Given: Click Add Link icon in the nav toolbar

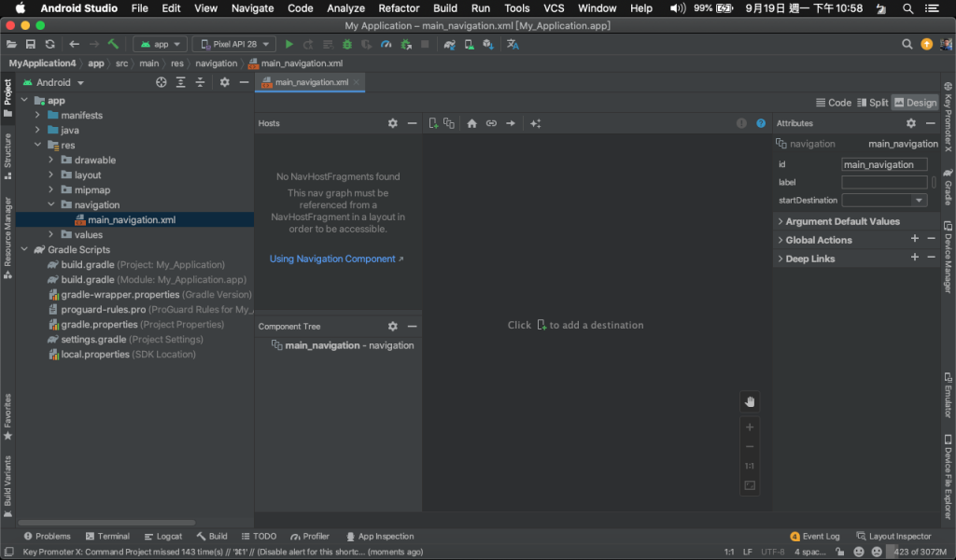Looking at the screenshot, I should coord(491,123).
